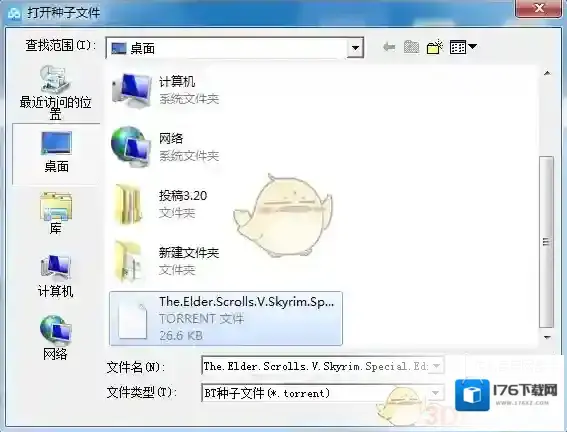
Task: Open the View menu icon
Action: click(457, 47)
